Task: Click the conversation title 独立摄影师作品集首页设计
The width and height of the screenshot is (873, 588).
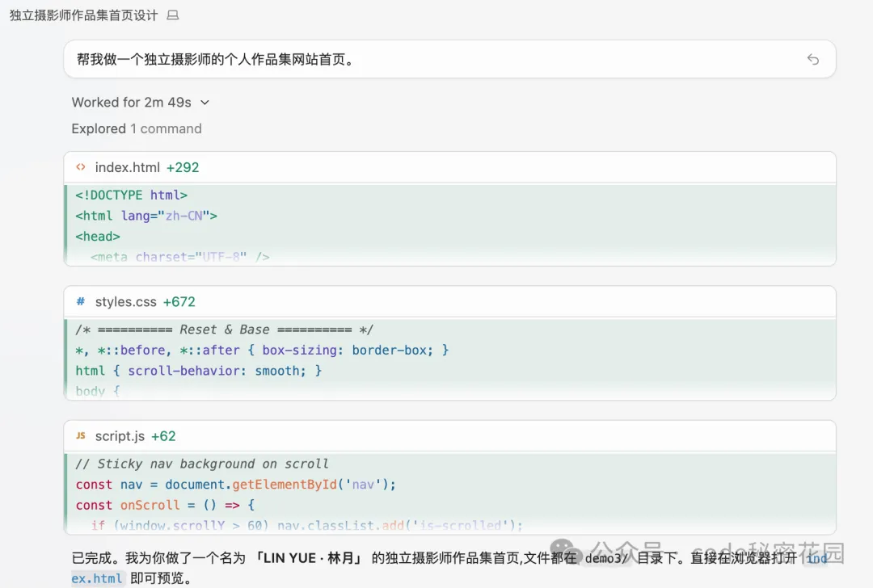Action: 83,15
